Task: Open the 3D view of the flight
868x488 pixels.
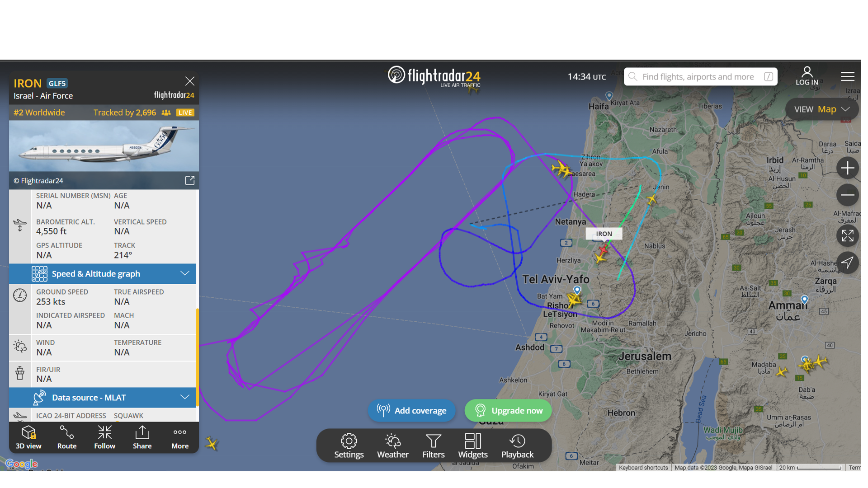Action: pyautogui.click(x=28, y=437)
